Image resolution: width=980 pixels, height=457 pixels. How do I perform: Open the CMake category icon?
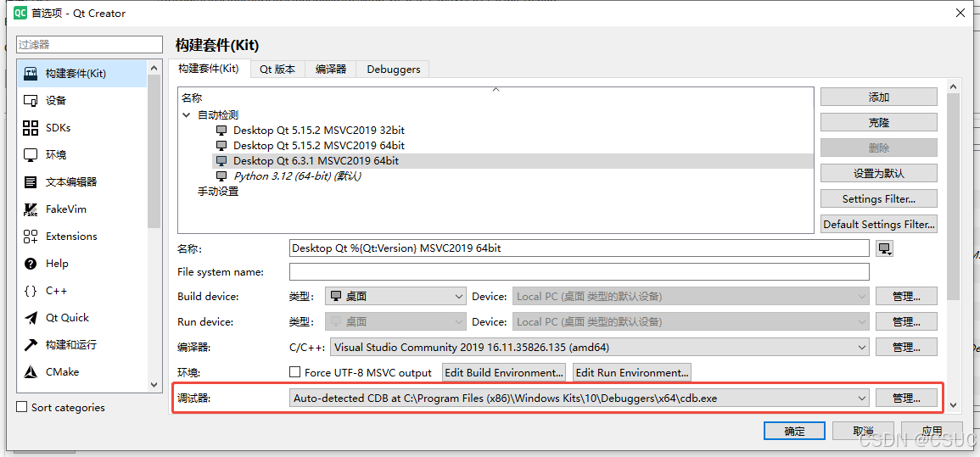31,372
